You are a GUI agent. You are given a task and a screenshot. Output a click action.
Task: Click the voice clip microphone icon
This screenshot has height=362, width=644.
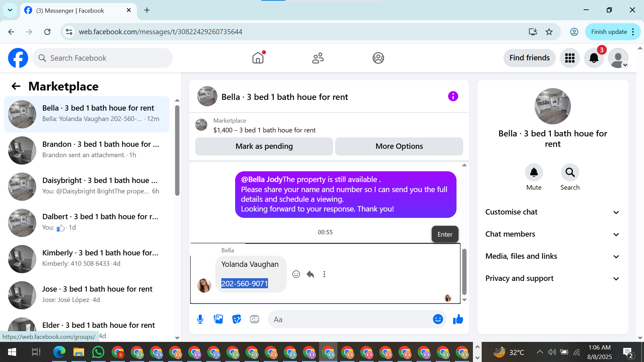200,319
